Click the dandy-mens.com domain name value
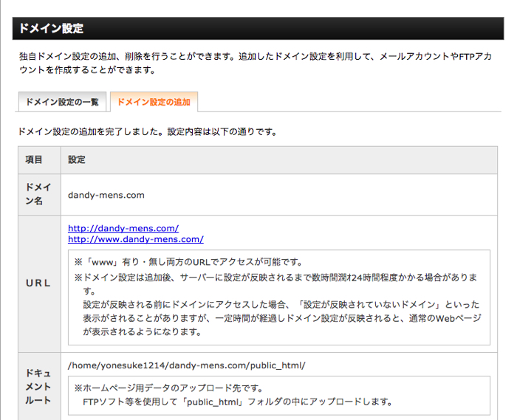This screenshot has height=420, width=517. (106, 196)
